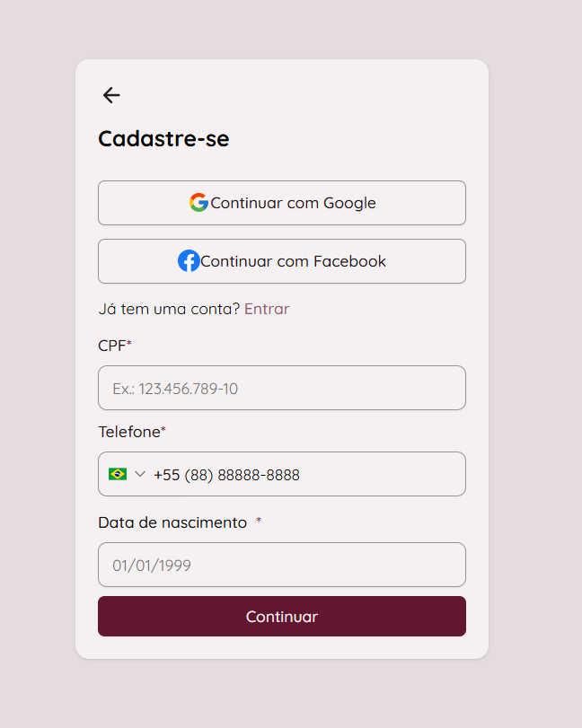Follow the "Entrar" link

point(267,309)
